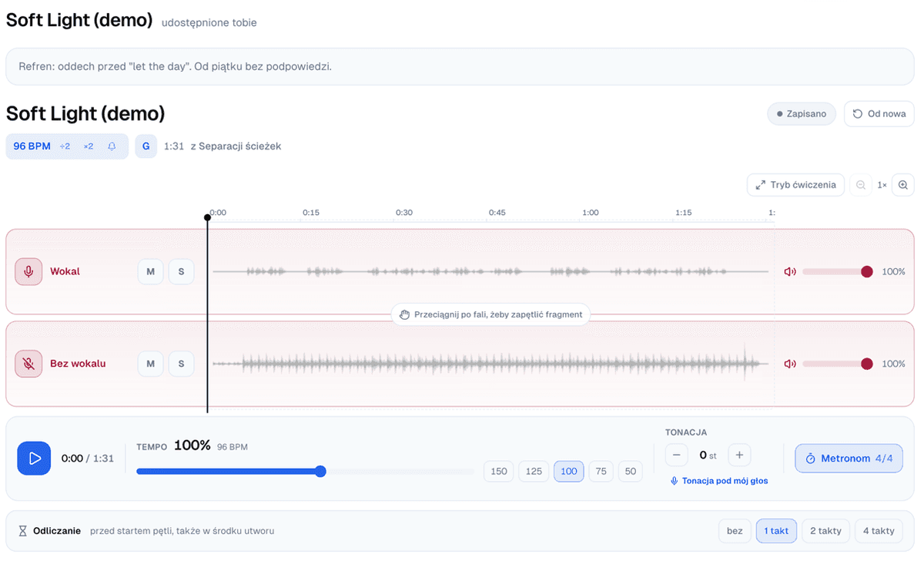Zoom out the waveform timeline
The width and height of the screenshot is (924, 561).
point(861,185)
